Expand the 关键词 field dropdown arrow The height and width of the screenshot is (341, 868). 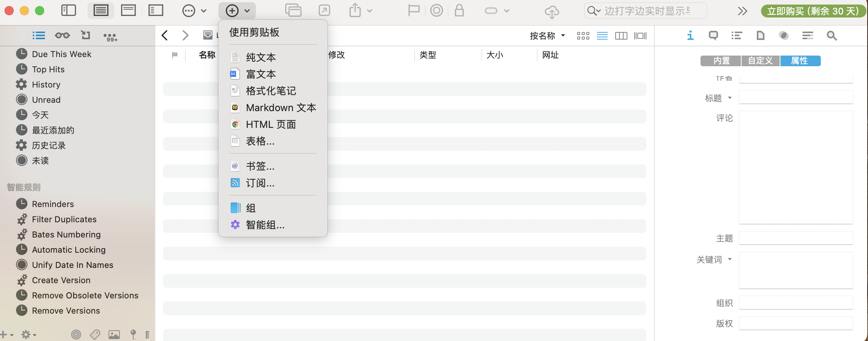[730, 259]
